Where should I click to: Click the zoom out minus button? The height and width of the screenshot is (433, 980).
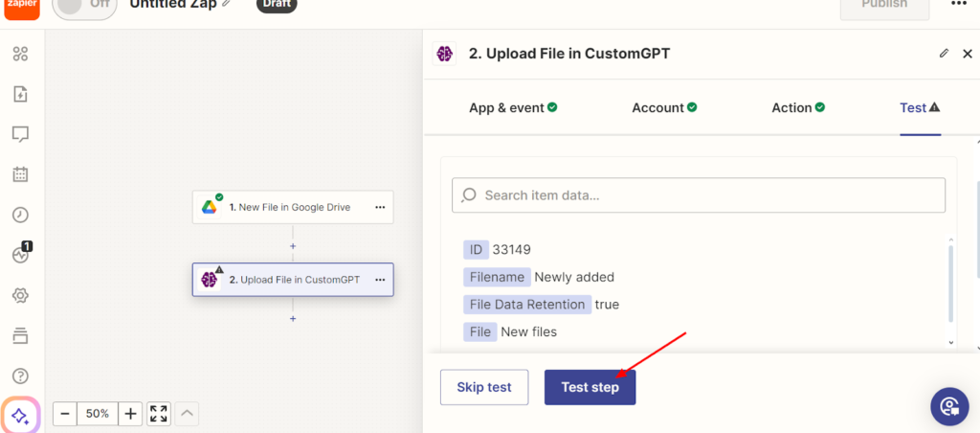click(x=65, y=414)
